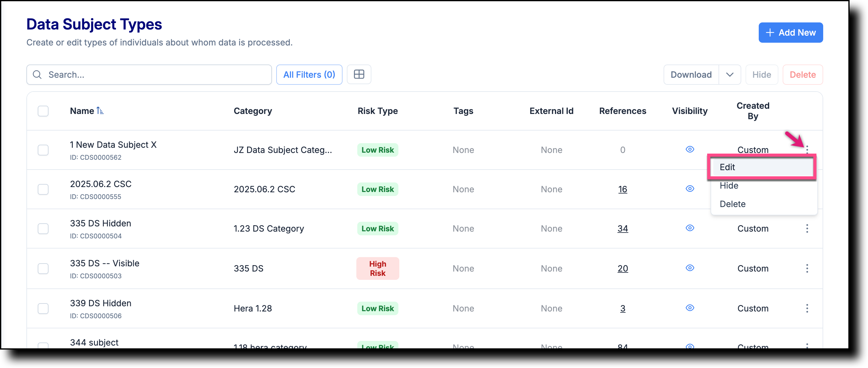Screen dimensions: 868x368
Task: Select the checkbox for 335 DS -- Visible
Action: pyautogui.click(x=43, y=268)
